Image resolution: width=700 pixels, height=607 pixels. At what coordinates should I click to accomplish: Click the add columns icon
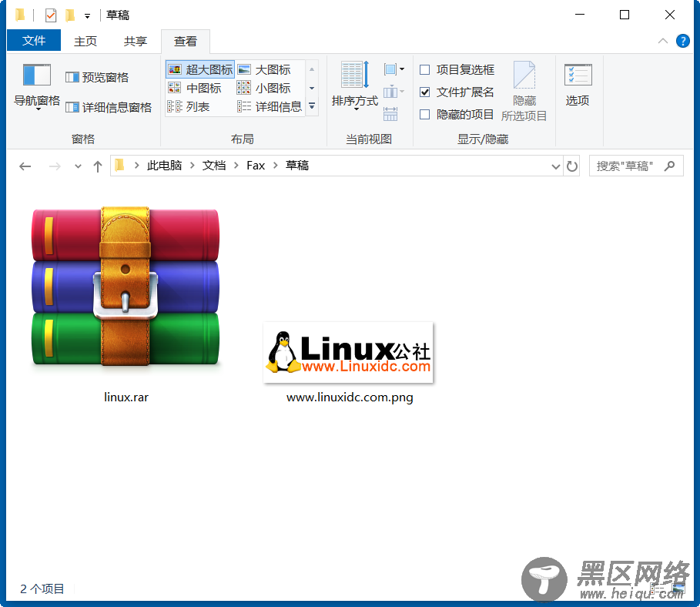[x=394, y=92]
